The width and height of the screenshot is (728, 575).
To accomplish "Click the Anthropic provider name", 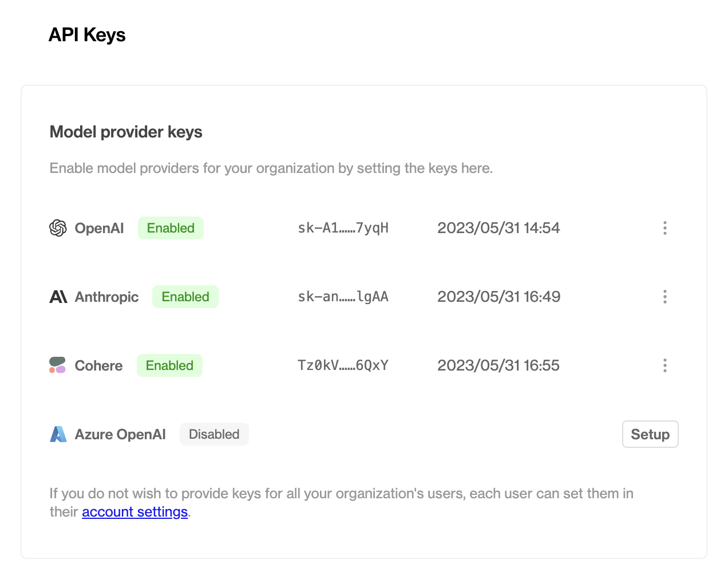I will (107, 297).
